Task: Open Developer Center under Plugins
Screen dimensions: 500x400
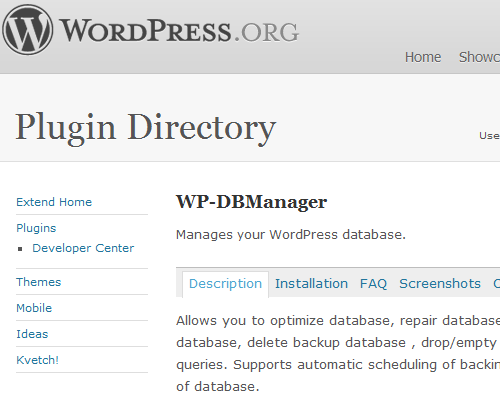Action: (83, 248)
